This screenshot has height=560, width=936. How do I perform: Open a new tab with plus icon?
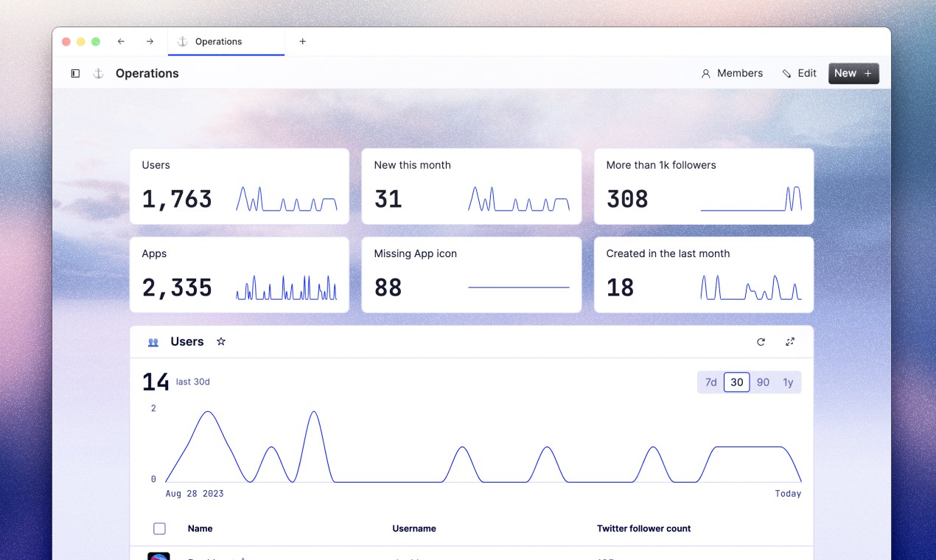pos(302,42)
